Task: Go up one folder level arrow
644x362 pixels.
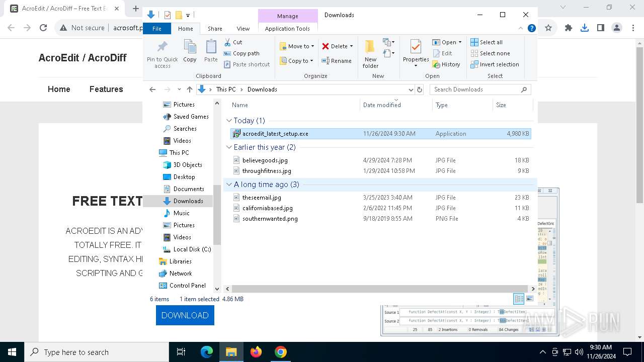Action: pos(189,89)
